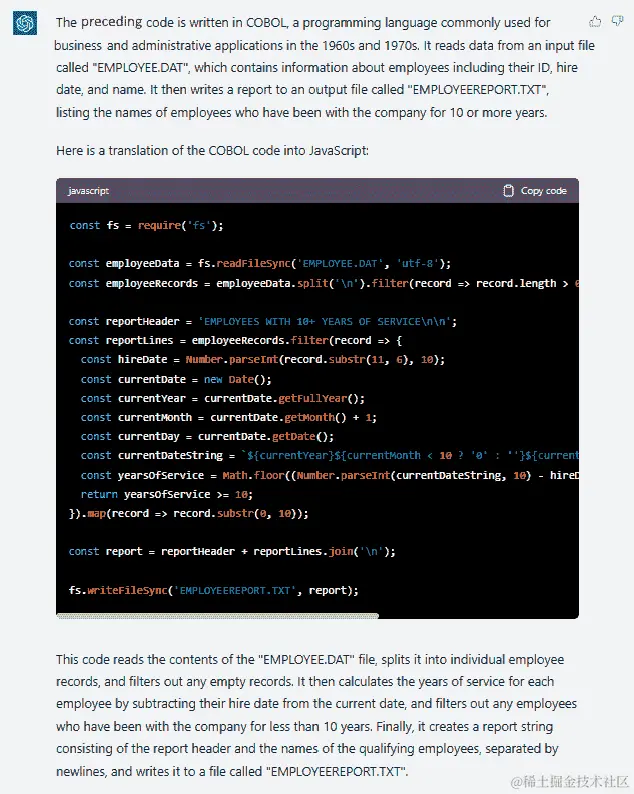Click the line starting 'const reportLines ='

(235, 340)
